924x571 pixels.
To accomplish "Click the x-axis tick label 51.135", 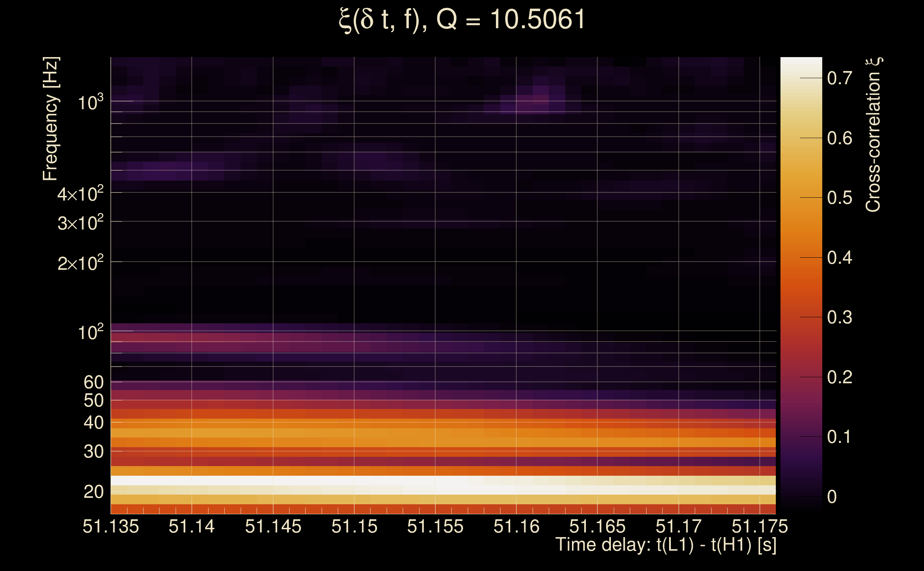I will tap(111, 526).
